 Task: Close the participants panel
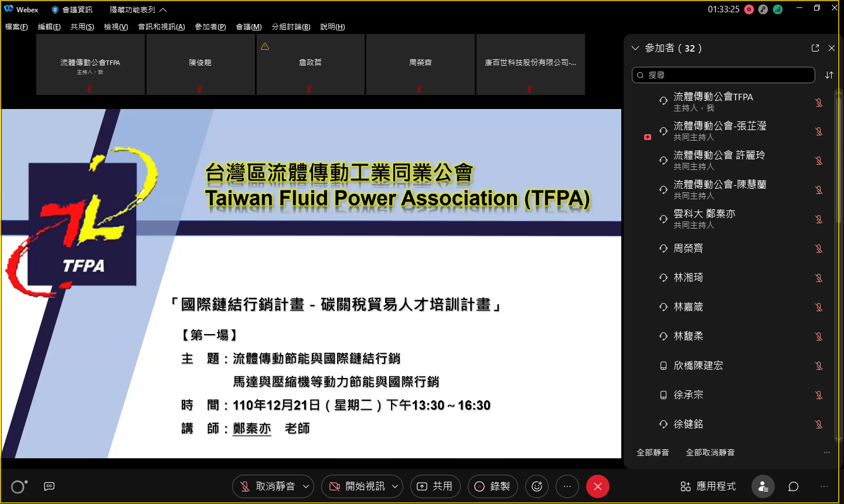[x=832, y=48]
